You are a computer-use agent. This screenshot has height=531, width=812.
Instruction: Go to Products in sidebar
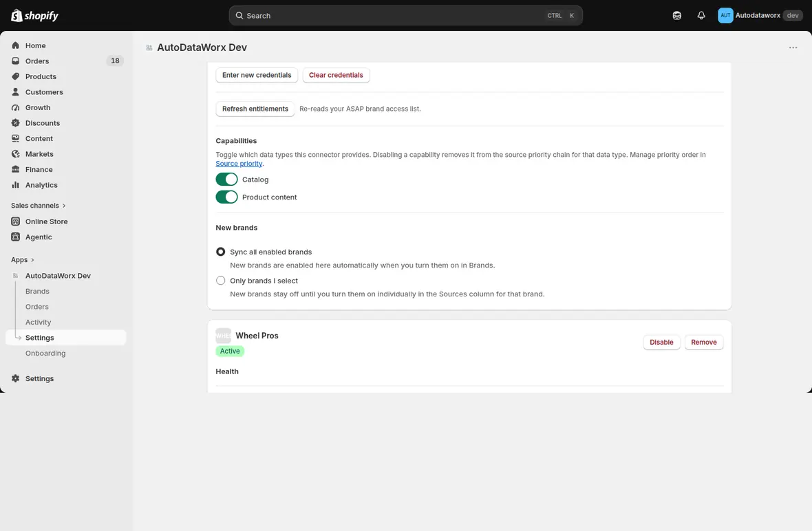[x=41, y=76]
